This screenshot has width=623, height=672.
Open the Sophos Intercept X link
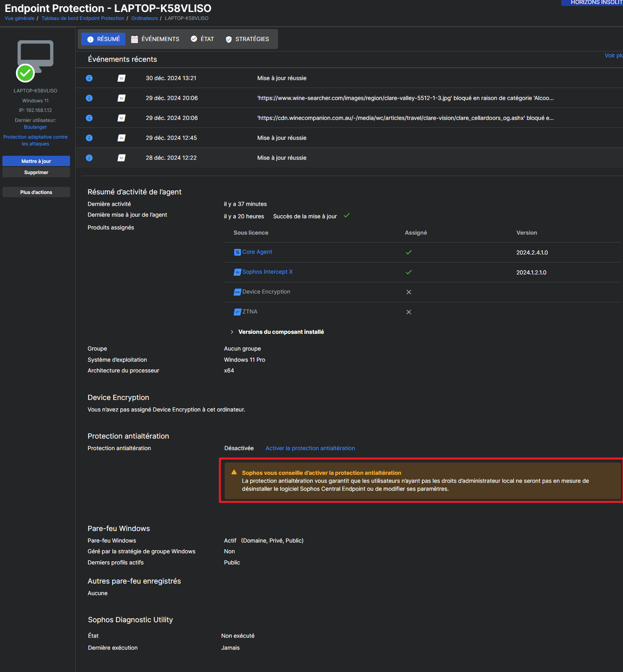[268, 272]
